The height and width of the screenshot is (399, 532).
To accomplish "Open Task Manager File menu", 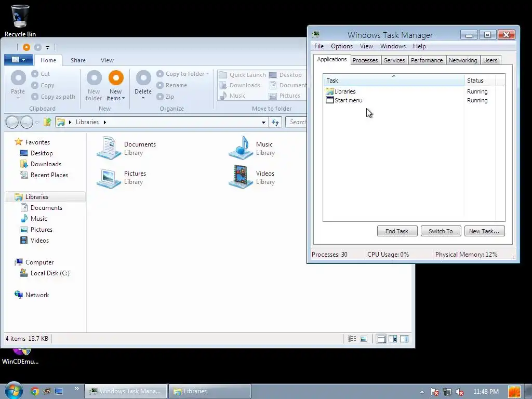I will click(x=319, y=46).
